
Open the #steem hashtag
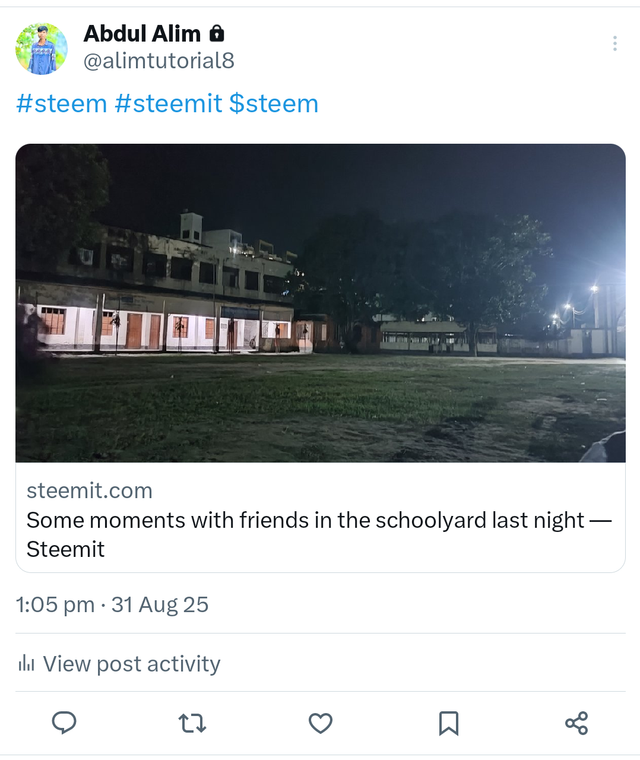pos(61,103)
